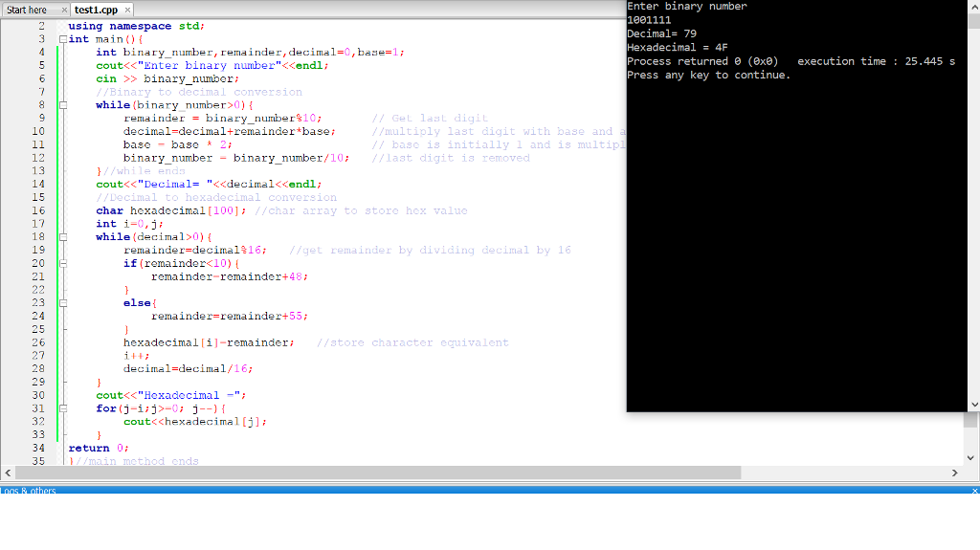Click the '//store character equivalent' comment

pyautogui.click(x=412, y=342)
